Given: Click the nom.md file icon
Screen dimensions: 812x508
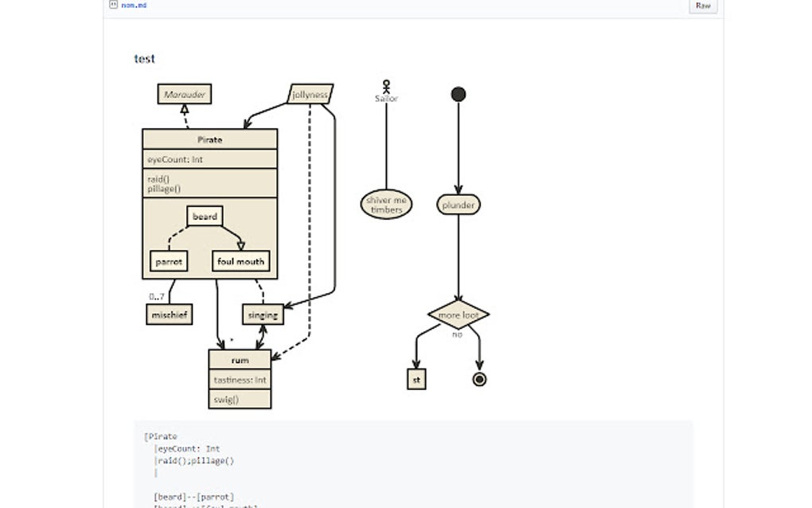Looking at the screenshot, I should (x=113, y=5).
